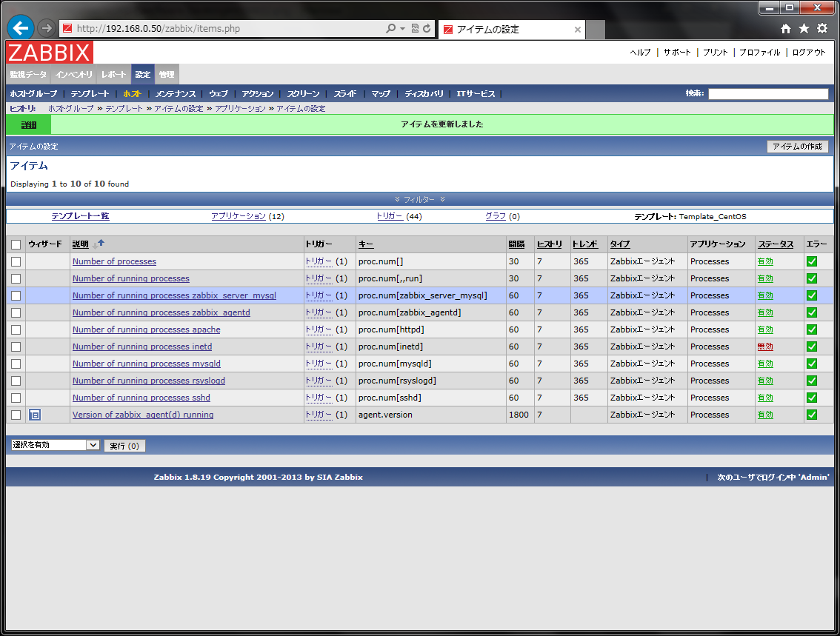Image resolution: width=840 pixels, height=636 pixels.
Task: Click the 有効 status link for mysqld row
Action: tap(765, 364)
